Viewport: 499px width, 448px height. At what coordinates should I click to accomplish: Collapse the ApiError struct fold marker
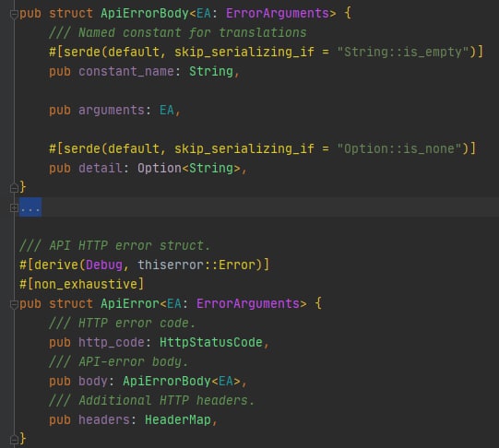[14, 304]
